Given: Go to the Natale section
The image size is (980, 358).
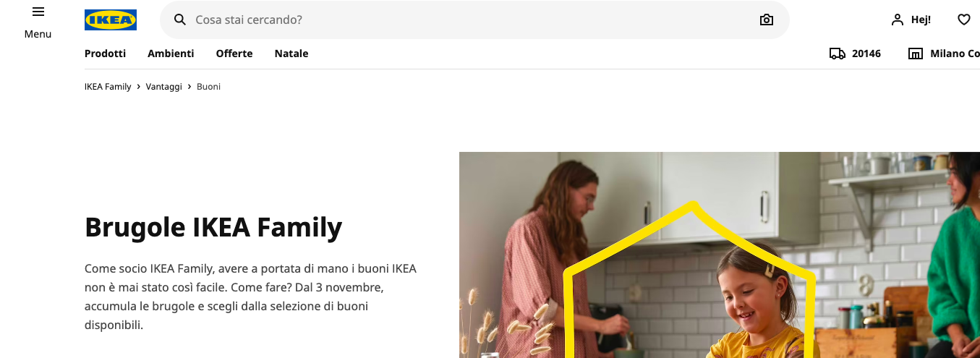Looking at the screenshot, I should point(291,54).
